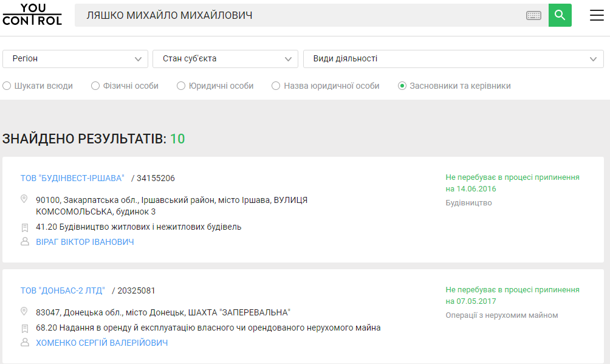Click location pin icon for Донбас-2 ЛТД address

24,312
